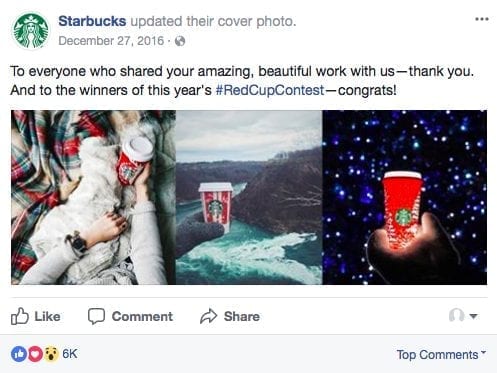Open the #RedCupContest hashtag link
Image resolution: width=497 pixels, height=373 pixels.
[270, 90]
